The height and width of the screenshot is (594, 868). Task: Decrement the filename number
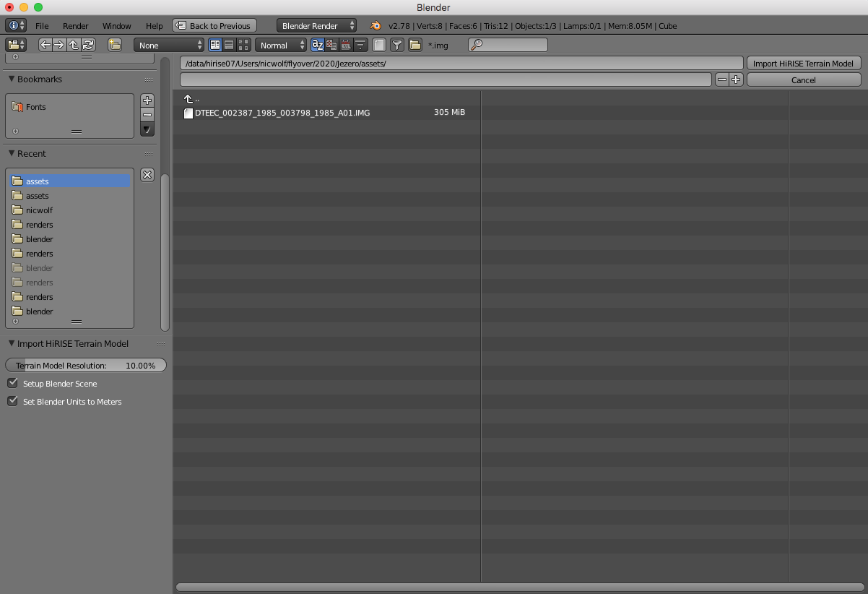click(x=721, y=79)
